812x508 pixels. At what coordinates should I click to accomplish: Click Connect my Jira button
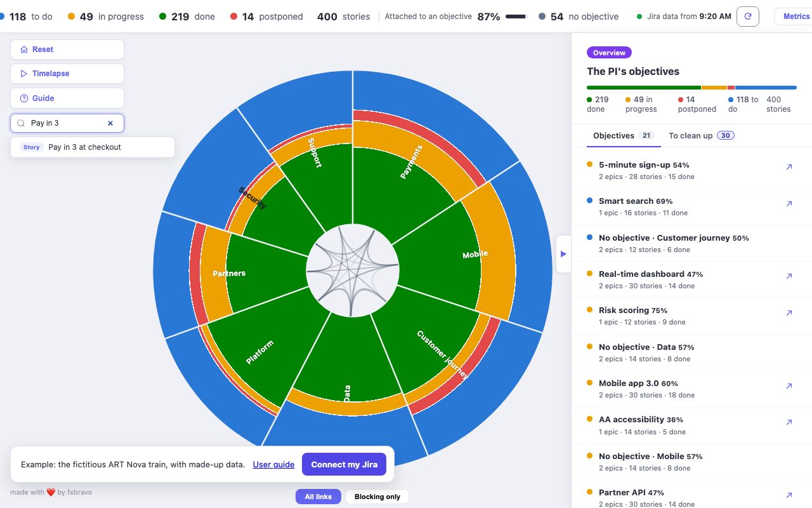(x=344, y=464)
